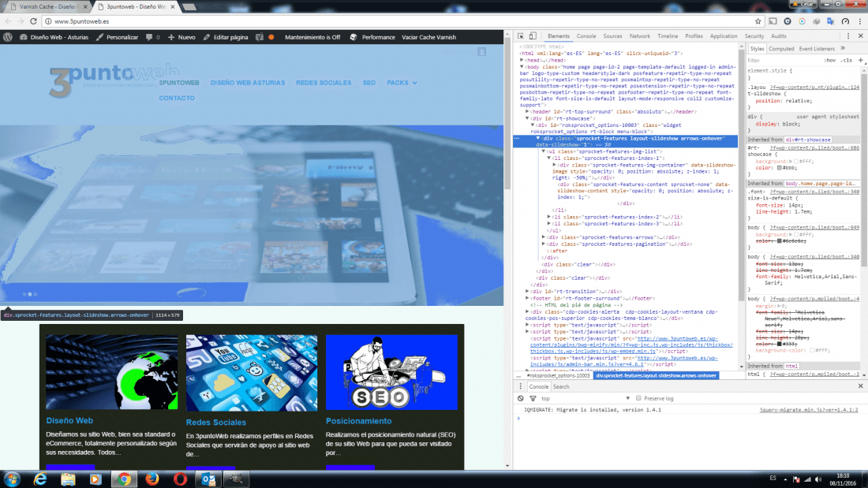This screenshot has height=488, width=868.
Task: Open the PACKS menu dropdown on site
Action: (x=402, y=83)
